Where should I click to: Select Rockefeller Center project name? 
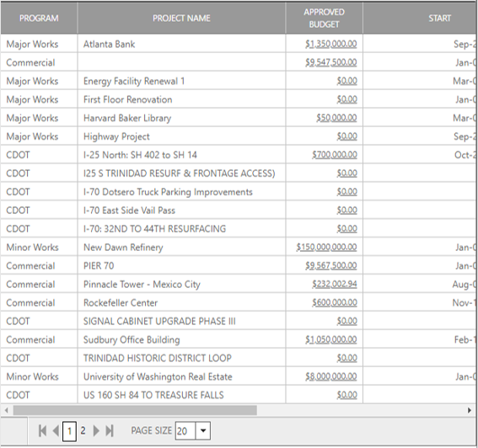pyautogui.click(x=121, y=302)
